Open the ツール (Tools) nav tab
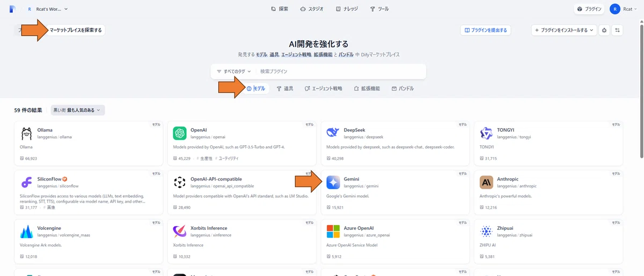 pos(379,9)
